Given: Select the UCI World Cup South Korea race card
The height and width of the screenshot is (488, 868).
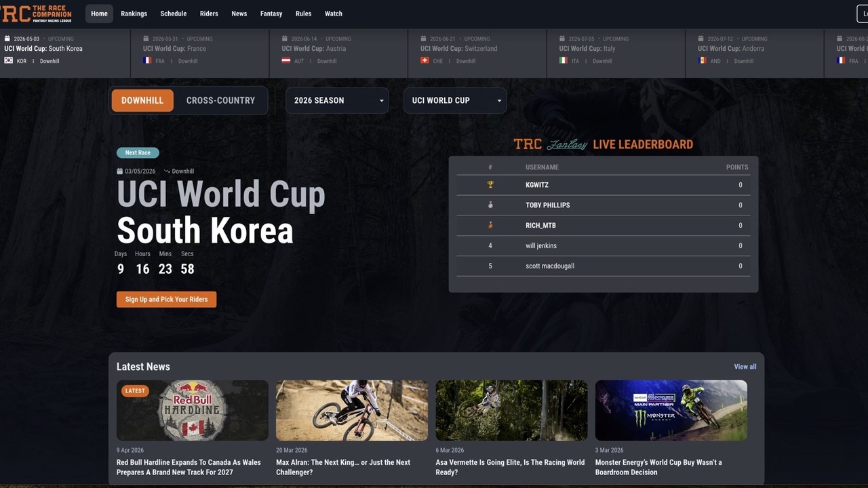Looking at the screenshot, I should pos(64,53).
